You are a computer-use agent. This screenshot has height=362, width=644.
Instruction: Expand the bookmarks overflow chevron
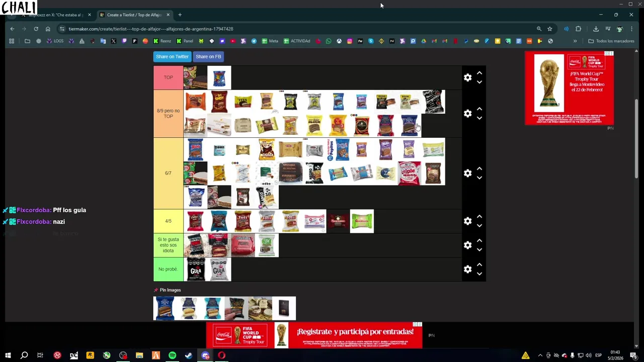[575, 41]
